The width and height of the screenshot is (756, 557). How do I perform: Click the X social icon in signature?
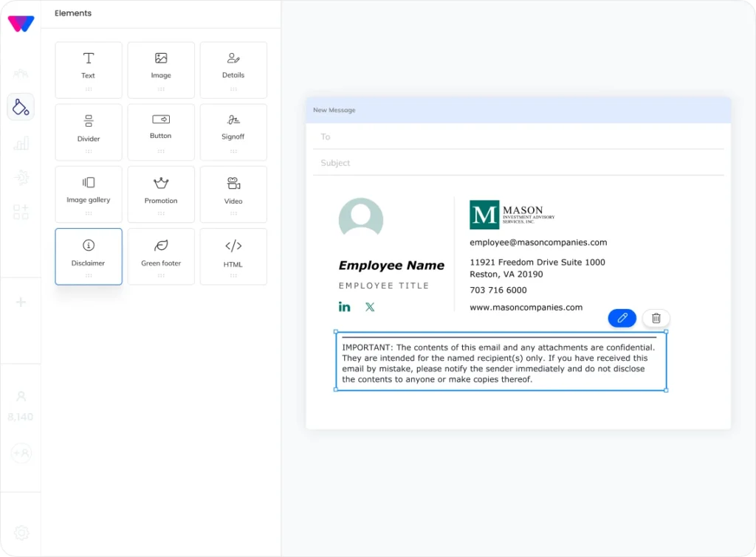pyautogui.click(x=370, y=307)
